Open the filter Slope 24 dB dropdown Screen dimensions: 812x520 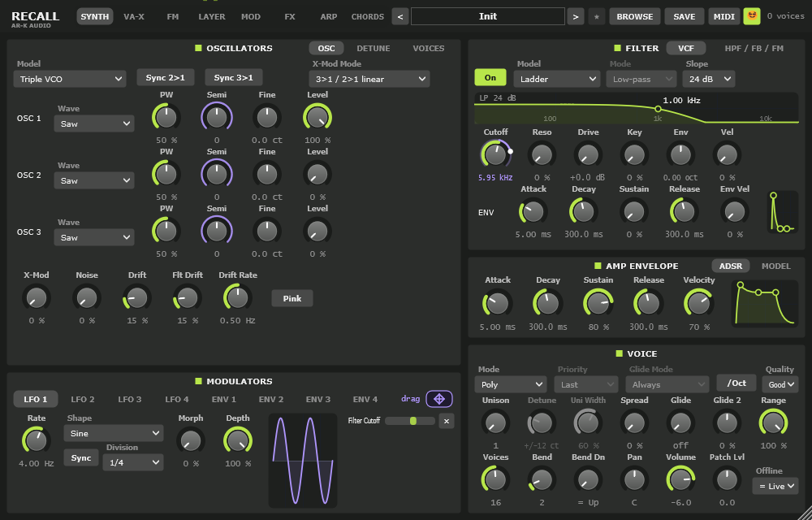[708, 80]
